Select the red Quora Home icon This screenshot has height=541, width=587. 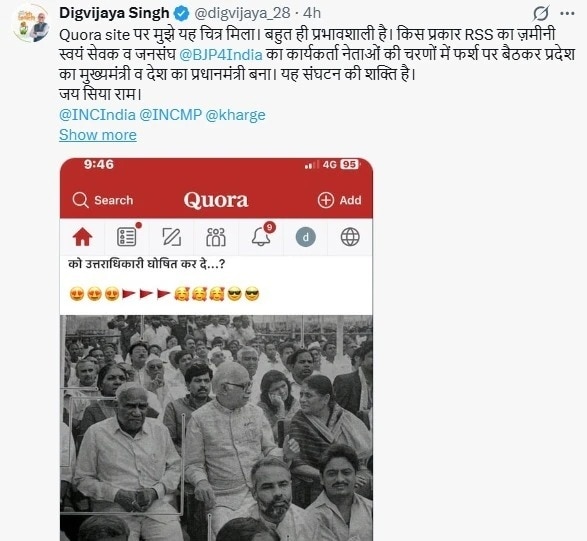(82, 237)
